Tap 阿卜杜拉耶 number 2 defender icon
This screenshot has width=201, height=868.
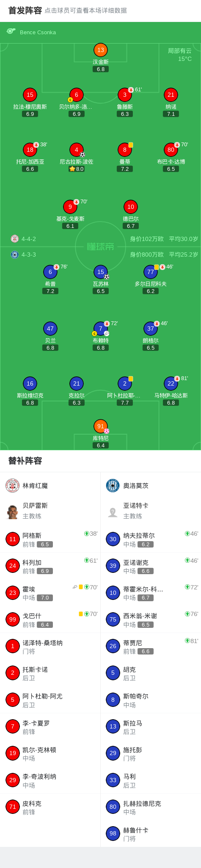(125, 383)
